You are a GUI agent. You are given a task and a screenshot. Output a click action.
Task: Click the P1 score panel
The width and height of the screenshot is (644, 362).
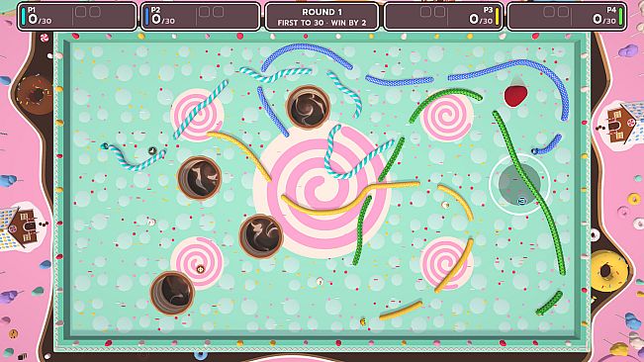(77, 17)
